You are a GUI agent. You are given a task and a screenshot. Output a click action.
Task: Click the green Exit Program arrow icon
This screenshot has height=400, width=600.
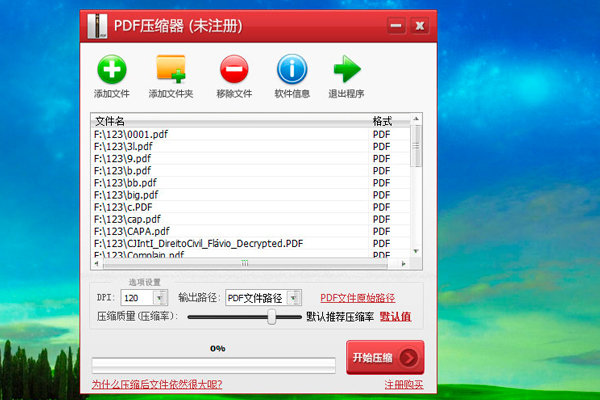[347, 69]
